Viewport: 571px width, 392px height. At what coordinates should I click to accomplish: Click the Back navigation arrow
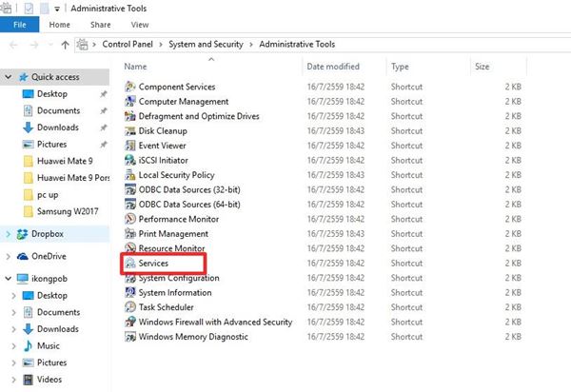[14, 45]
